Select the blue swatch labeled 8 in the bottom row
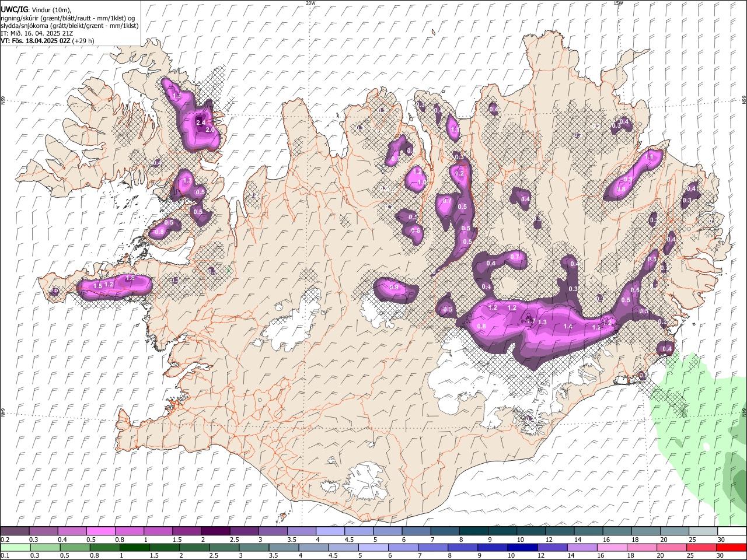 point(462,548)
